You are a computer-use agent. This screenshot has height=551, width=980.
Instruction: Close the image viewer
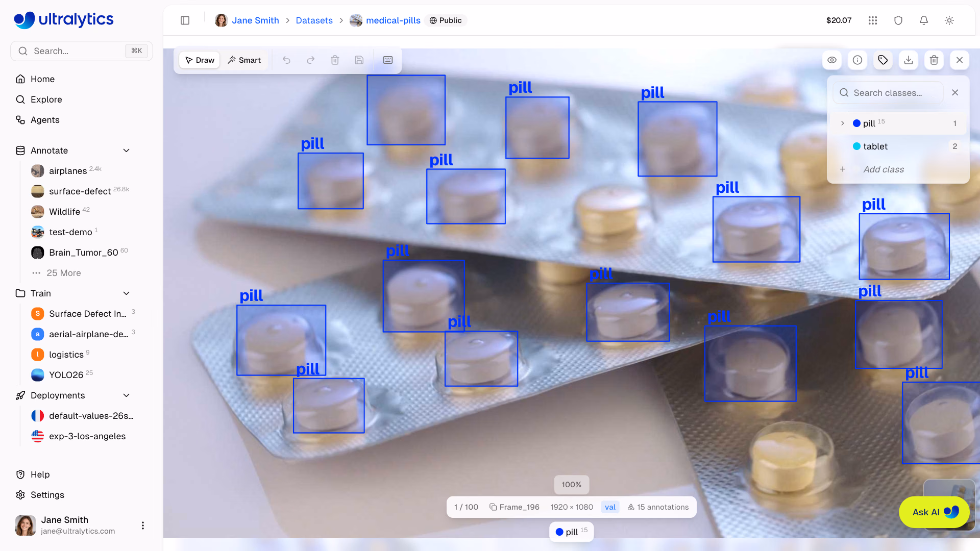point(960,60)
